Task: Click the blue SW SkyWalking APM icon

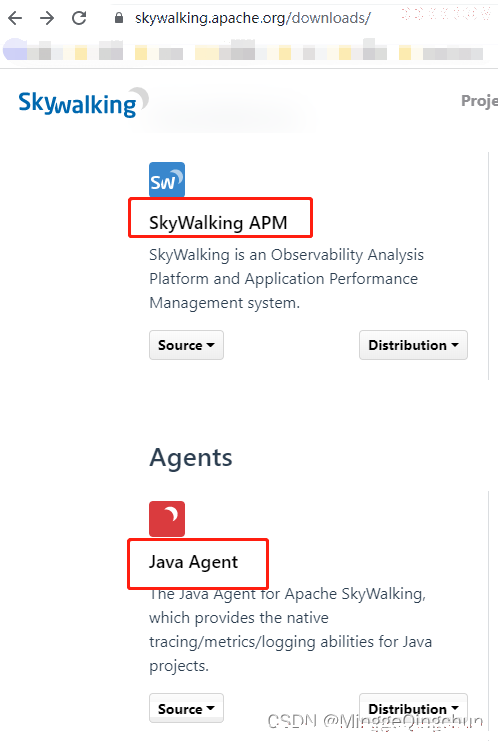Action: tap(167, 180)
